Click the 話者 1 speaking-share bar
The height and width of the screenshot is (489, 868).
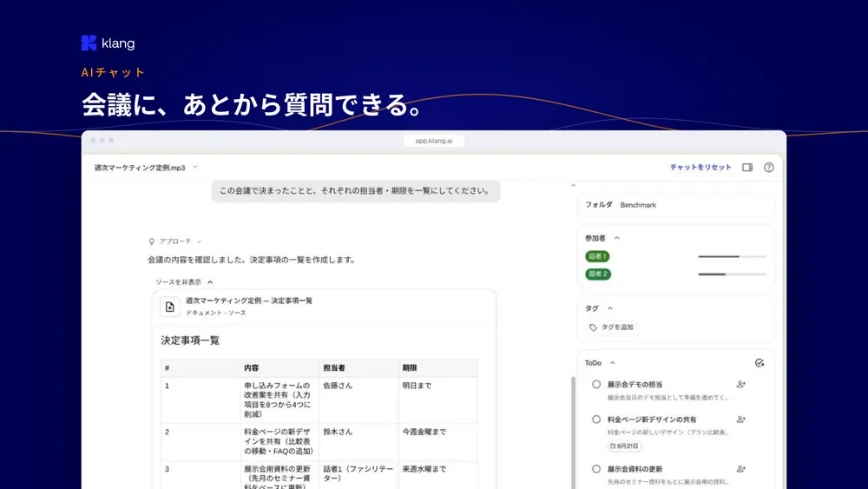click(x=733, y=256)
